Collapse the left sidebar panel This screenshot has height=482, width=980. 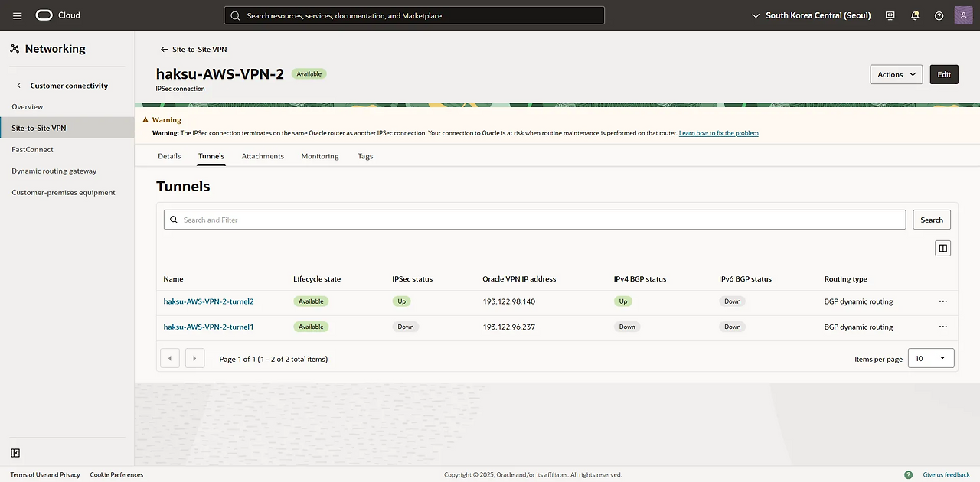(15, 453)
